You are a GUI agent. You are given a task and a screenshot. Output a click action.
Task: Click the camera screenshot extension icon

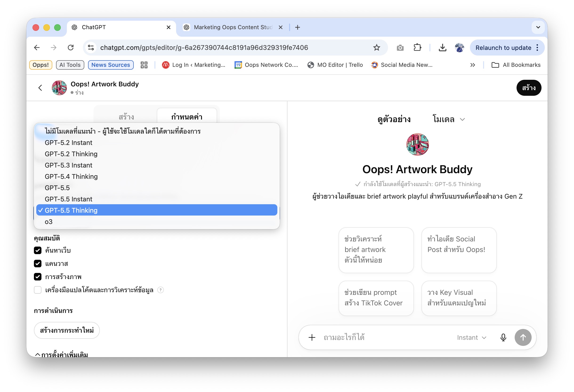(400, 48)
